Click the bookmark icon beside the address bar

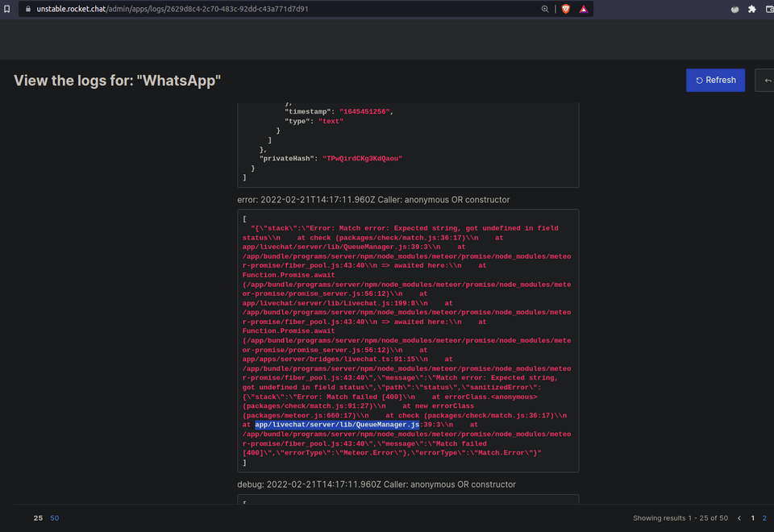coord(7,9)
